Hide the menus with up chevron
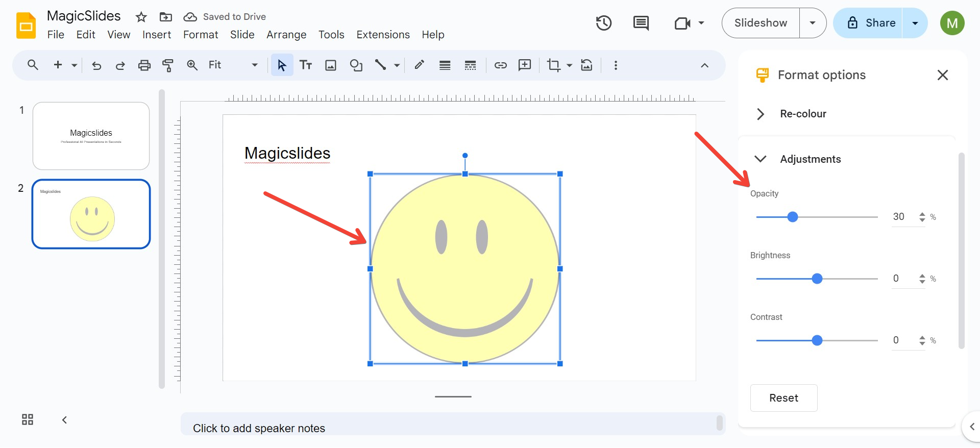This screenshot has height=448, width=980. tap(704, 65)
